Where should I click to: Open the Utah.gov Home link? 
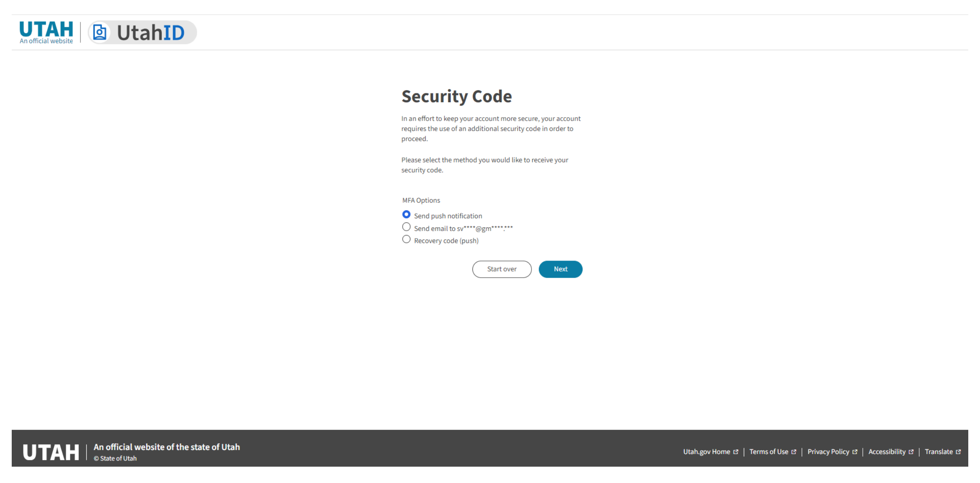[x=706, y=452]
